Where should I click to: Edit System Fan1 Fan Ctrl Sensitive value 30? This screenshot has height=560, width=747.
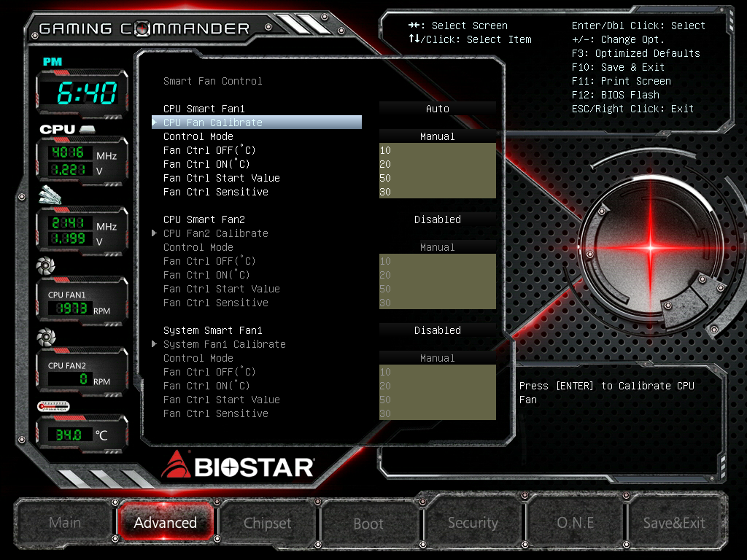(x=438, y=413)
